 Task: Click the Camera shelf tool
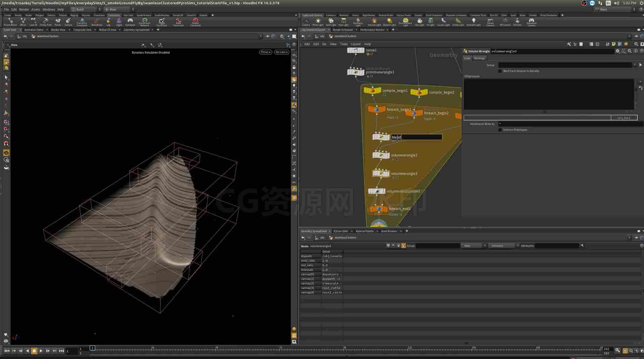306,22
